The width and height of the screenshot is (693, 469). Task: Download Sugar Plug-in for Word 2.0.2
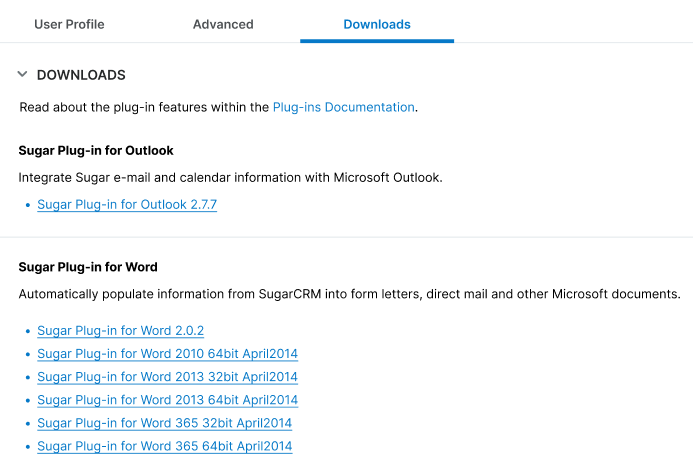point(120,331)
